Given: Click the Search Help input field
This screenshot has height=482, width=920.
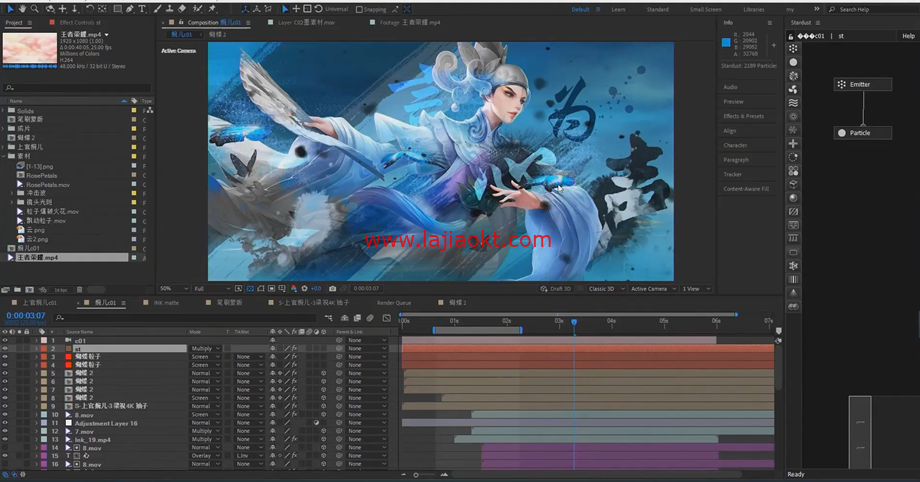Looking at the screenshot, I should [x=874, y=9].
